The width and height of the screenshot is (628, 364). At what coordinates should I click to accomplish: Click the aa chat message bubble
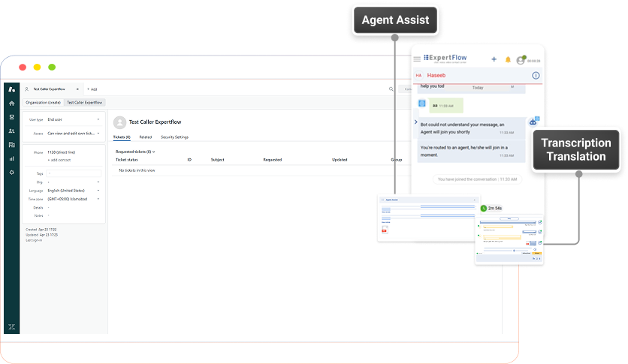tap(446, 106)
